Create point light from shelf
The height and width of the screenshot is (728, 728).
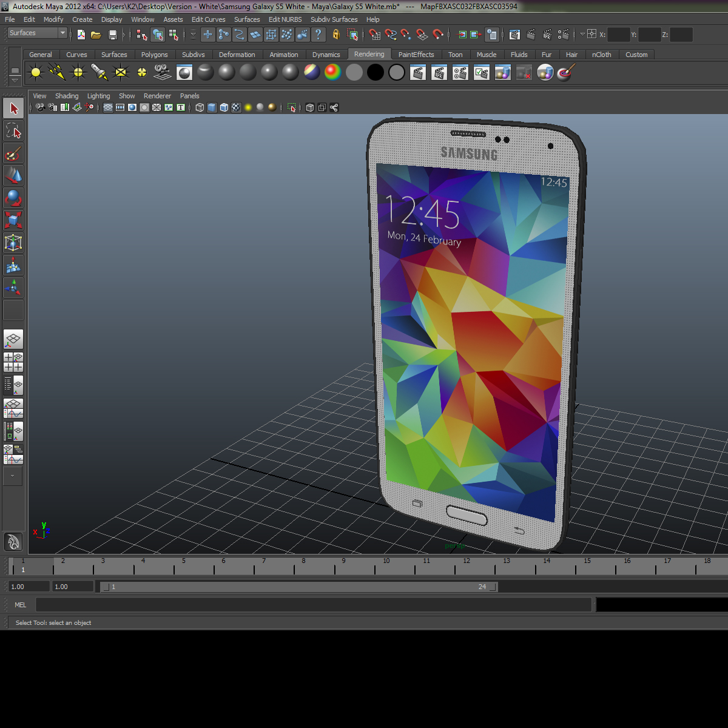(x=78, y=73)
